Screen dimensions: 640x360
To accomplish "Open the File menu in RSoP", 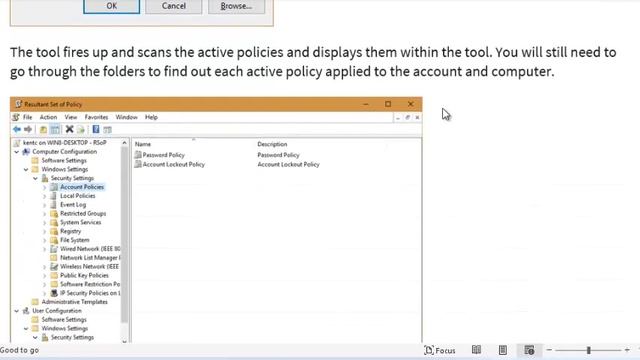I will 27,117.
